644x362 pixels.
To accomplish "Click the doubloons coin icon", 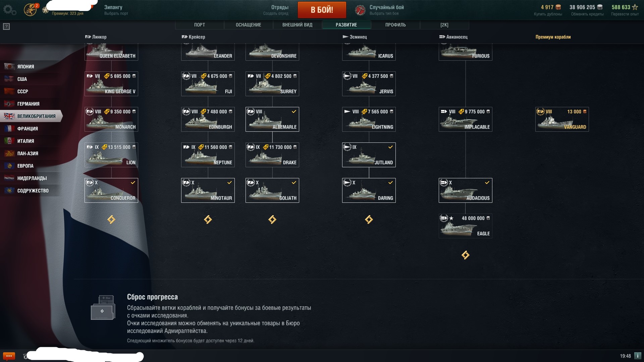I will click(x=558, y=7).
